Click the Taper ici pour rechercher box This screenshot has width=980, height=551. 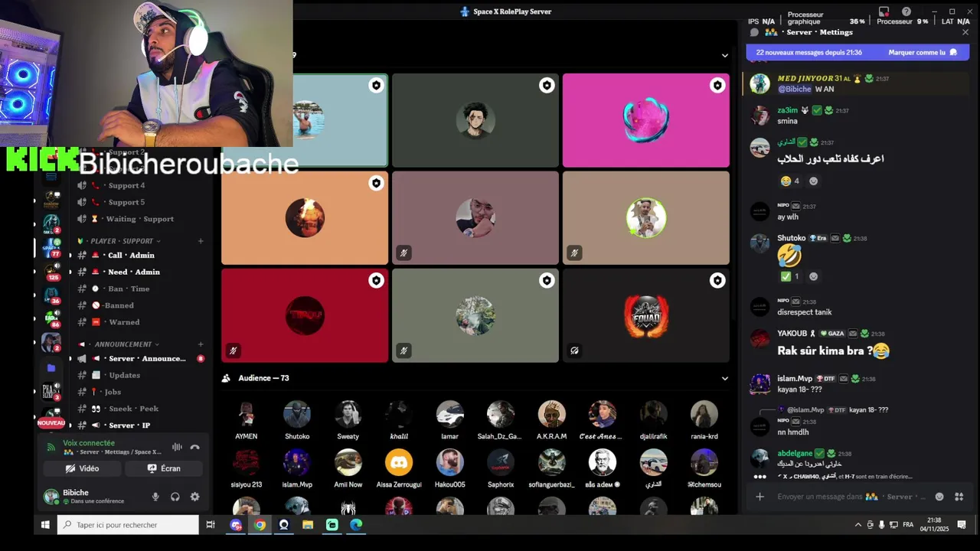click(x=128, y=525)
